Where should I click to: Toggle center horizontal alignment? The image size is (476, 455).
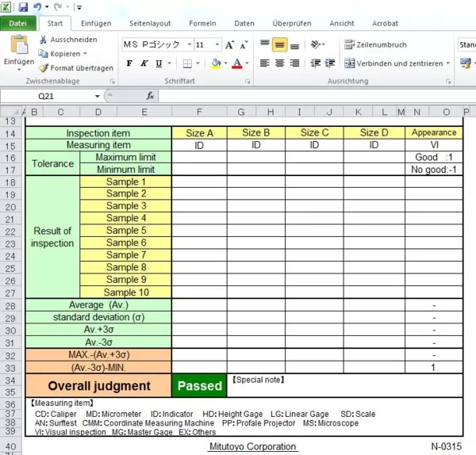279,63
